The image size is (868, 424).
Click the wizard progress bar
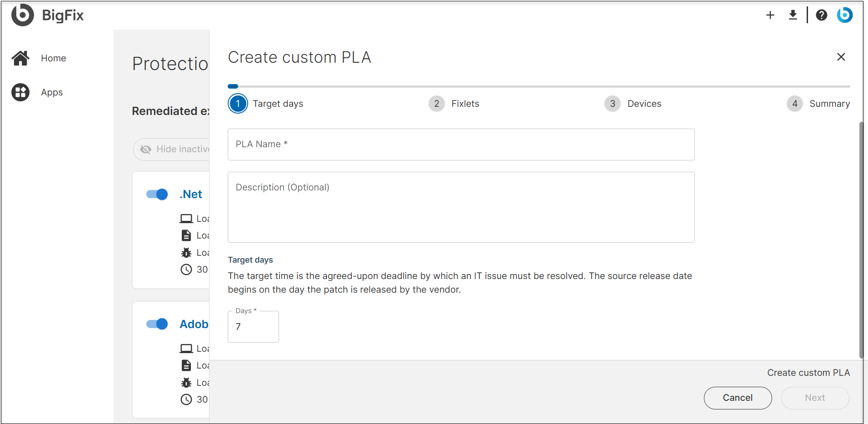tap(539, 86)
